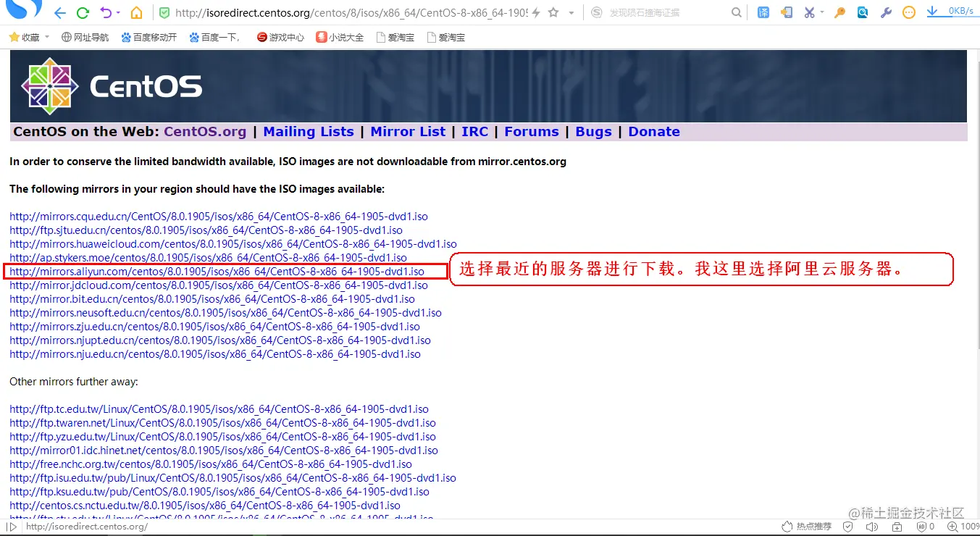Download from the centos.cs.nctu.edu.tw link

[205, 506]
